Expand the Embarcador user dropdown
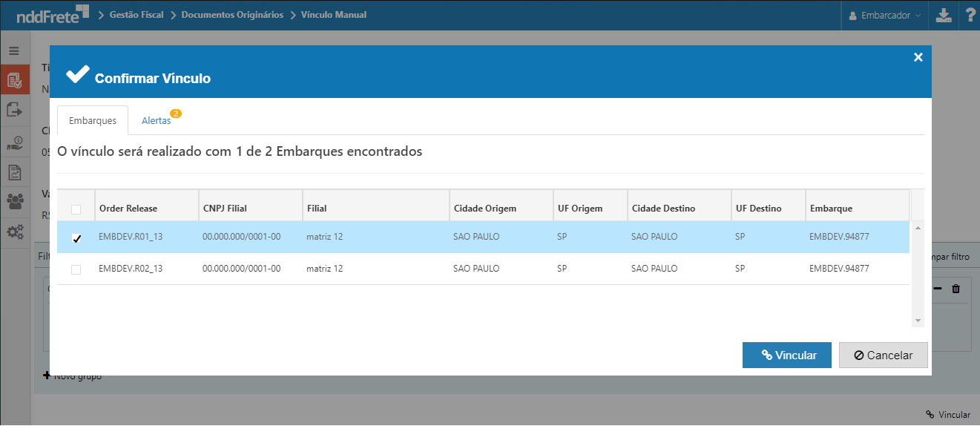980x426 pixels. (885, 15)
